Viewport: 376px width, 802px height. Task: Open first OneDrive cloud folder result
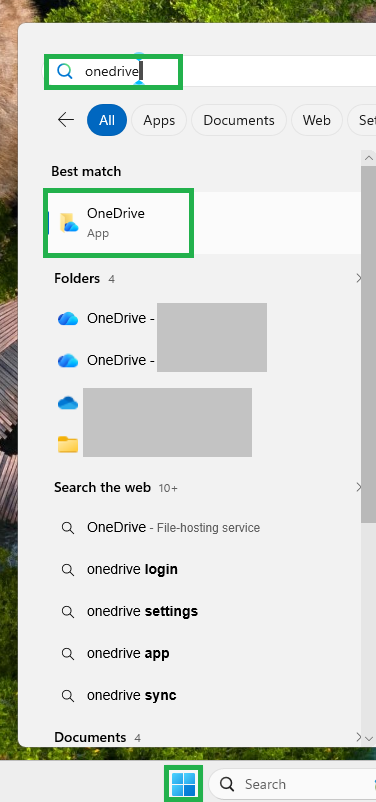pos(205,319)
